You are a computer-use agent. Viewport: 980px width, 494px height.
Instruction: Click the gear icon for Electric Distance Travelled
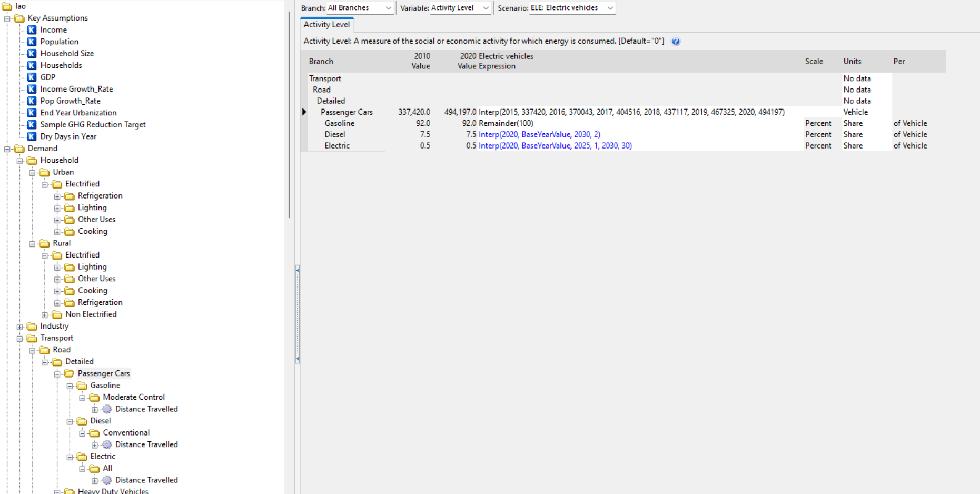107,480
